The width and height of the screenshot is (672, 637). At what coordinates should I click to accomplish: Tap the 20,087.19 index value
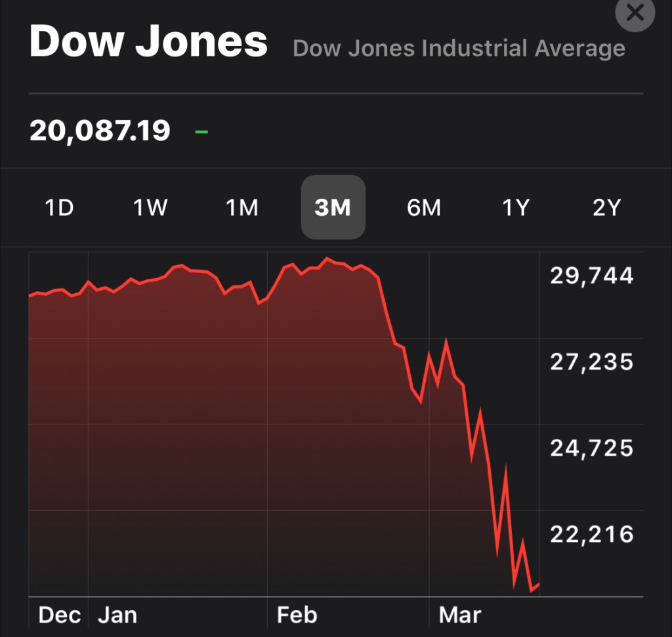coord(100,131)
